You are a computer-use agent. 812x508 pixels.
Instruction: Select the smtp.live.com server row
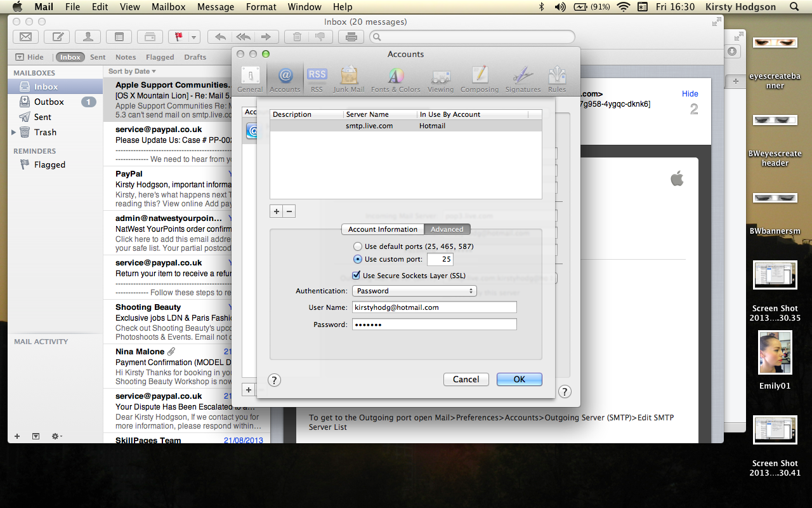coord(406,126)
